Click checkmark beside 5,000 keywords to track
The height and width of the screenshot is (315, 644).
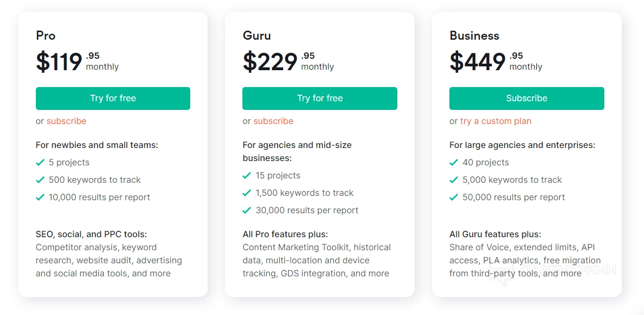pos(454,180)
